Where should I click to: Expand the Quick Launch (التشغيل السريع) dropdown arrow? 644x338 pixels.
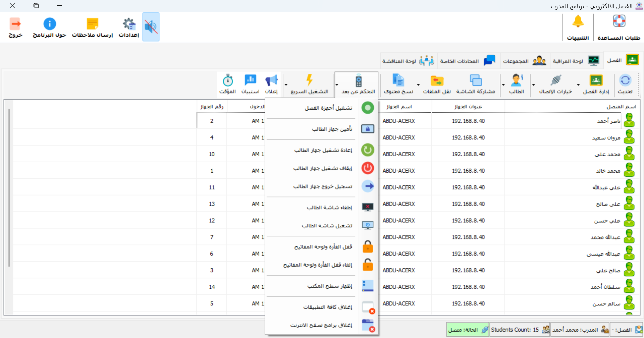click(x=286, y=85)
